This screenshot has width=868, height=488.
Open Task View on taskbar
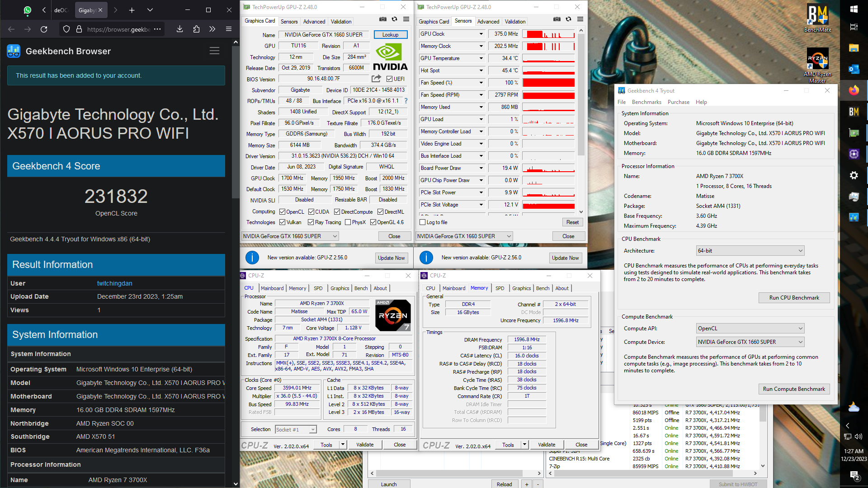tap(854, 27)
